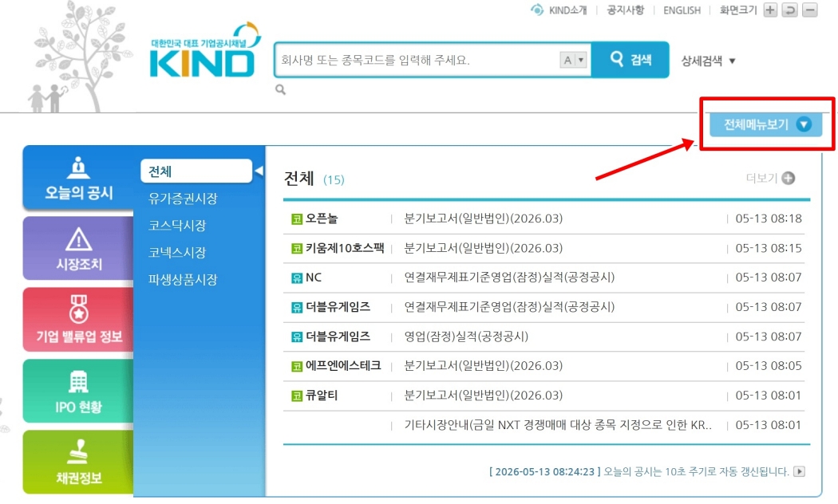Open 오픈놀's 분기보고서 disclosure
Viewport: 838px width, 504px height.
point(483,219)
